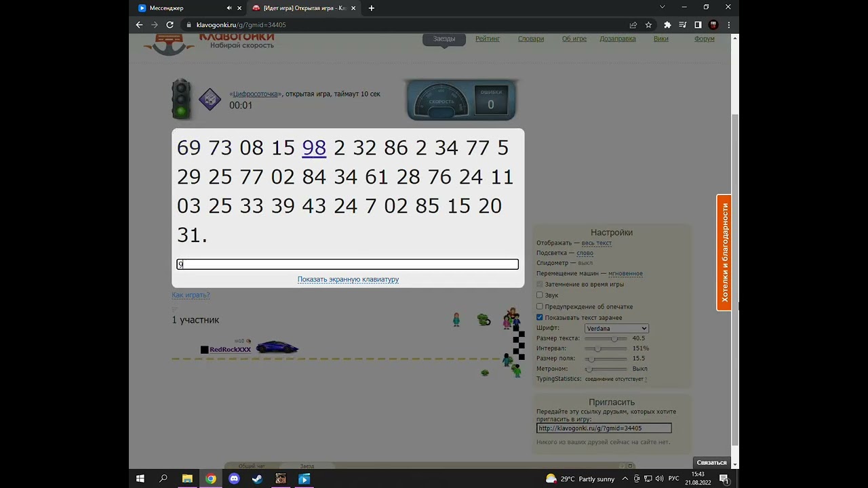The height and width of the screenshot is (488, 868).
Task: Open RedRockXXX player profile
Action: pos(231,350)
